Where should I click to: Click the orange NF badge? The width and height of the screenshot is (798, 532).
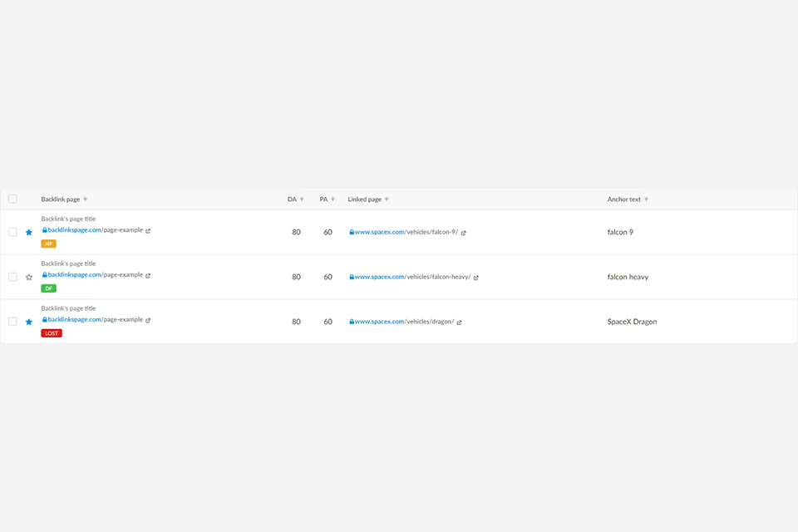[x=48, y=244]
